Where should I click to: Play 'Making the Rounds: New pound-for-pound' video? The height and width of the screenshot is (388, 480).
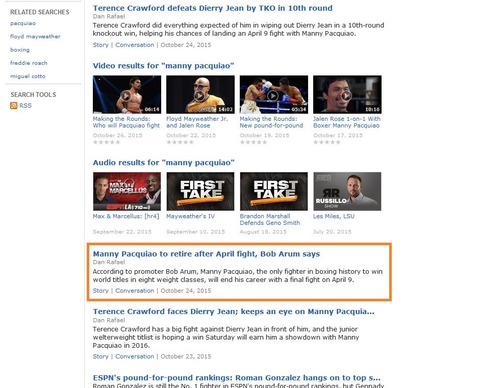tap(274, 95)
